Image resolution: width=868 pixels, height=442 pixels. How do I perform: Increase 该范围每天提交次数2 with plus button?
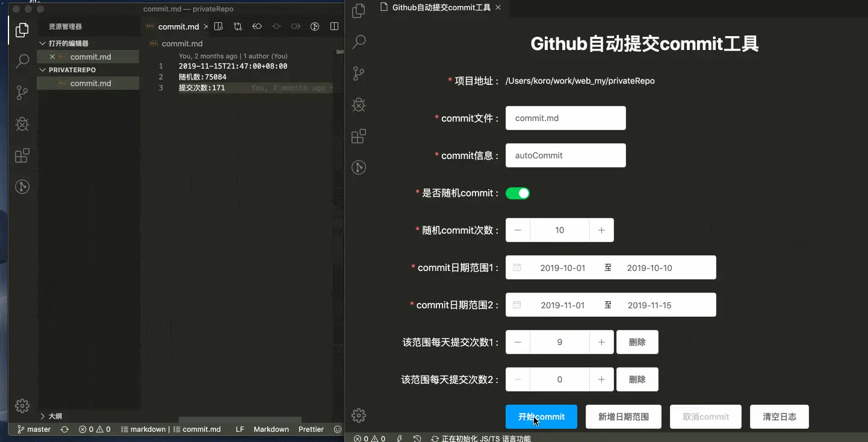[601, 379]
